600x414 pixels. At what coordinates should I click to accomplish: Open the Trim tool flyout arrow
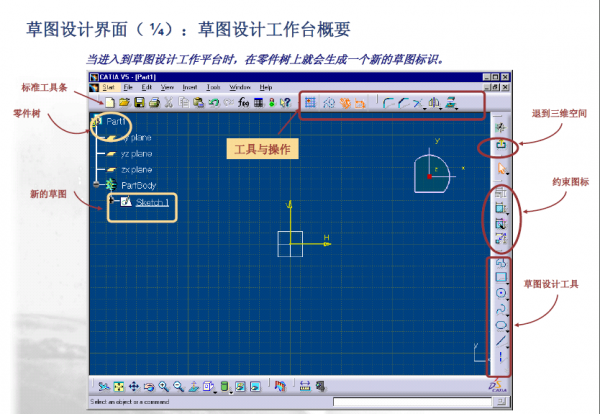pos(425,109)
